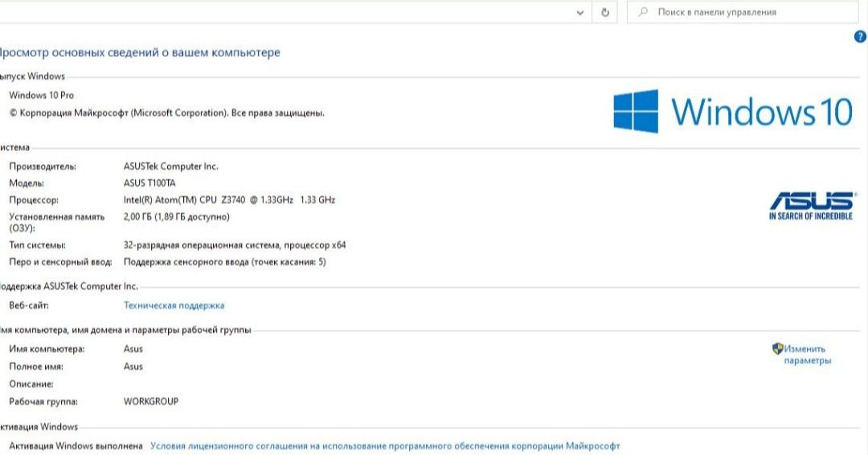Image resolution: width=868 pixels, height=455 pixels.
Task: Click the shield icon beside Изменить параметры
Action: pyautogui.click(x=777, y=348)
